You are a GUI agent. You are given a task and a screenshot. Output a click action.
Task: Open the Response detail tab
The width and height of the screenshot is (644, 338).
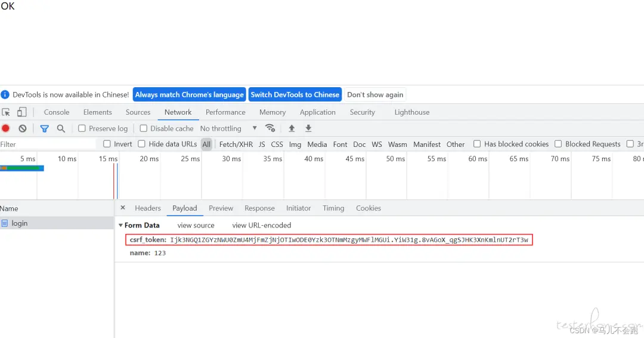coord(259,208)
